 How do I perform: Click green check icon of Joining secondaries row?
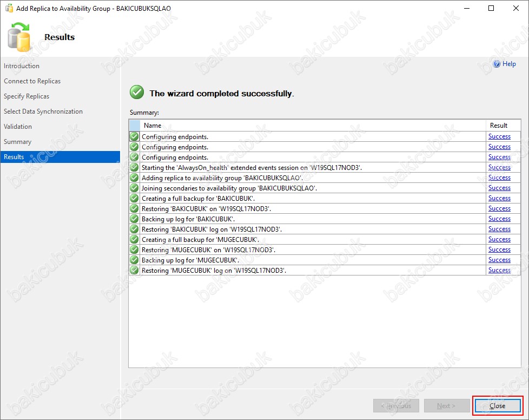click(x=134, y=188)
